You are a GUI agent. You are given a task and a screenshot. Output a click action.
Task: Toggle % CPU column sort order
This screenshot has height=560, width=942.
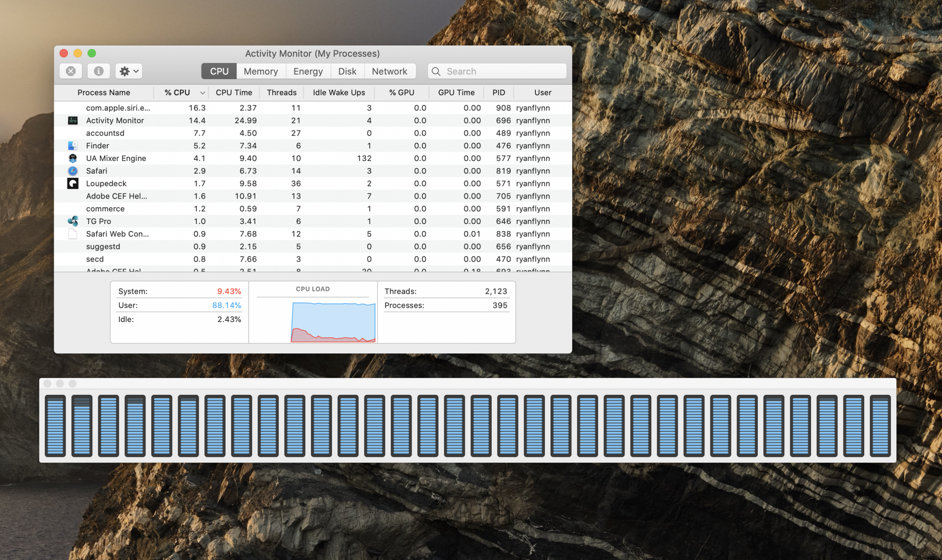tap(181, 93)
